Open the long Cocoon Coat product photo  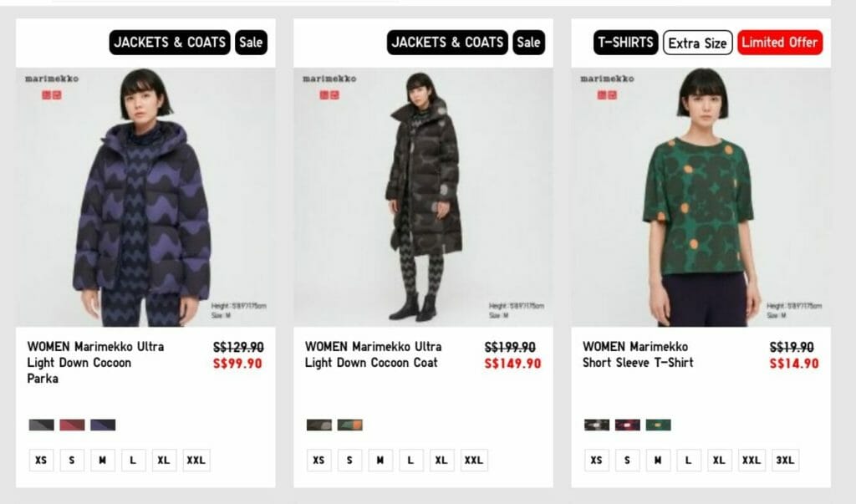click(423, 197)
